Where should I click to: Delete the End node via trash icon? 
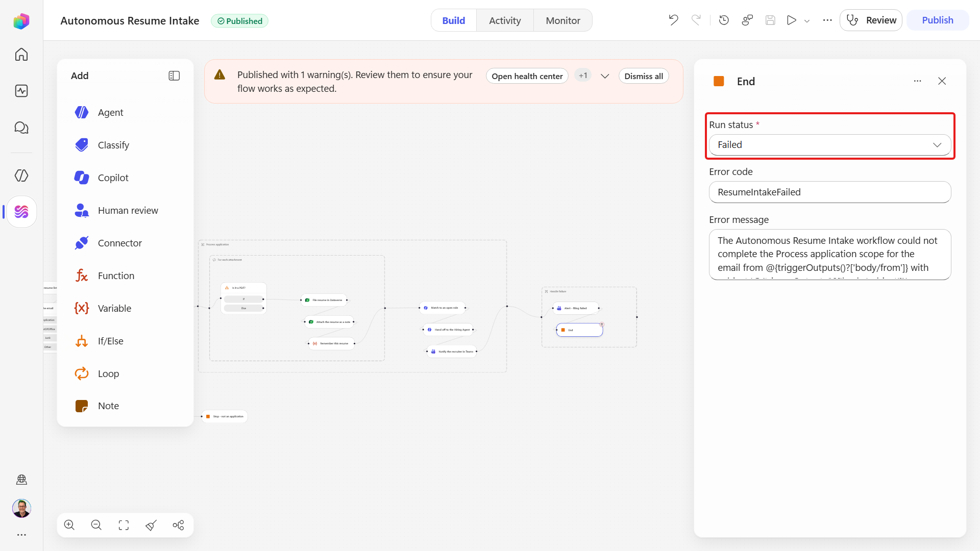click(x=602, y=324)
